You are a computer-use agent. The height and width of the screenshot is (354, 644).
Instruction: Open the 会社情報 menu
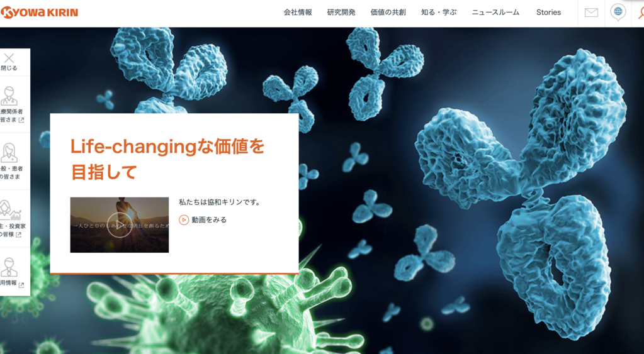click(x=298, y=13)
